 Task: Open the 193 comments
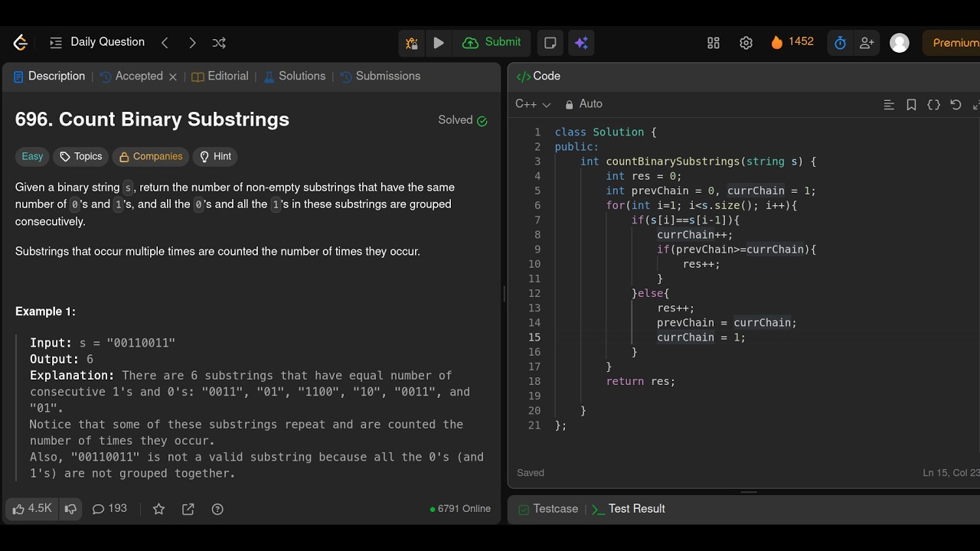point(109,509)
